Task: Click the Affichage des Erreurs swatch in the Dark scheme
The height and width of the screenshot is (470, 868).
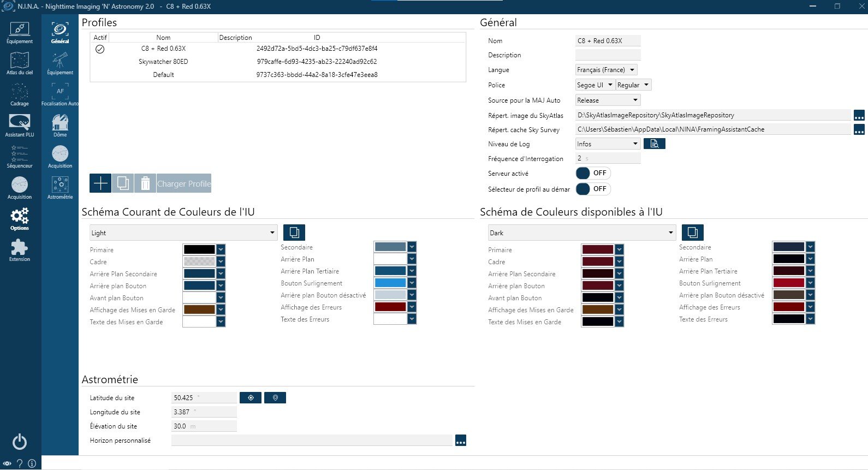Action: tap(789, 307)
